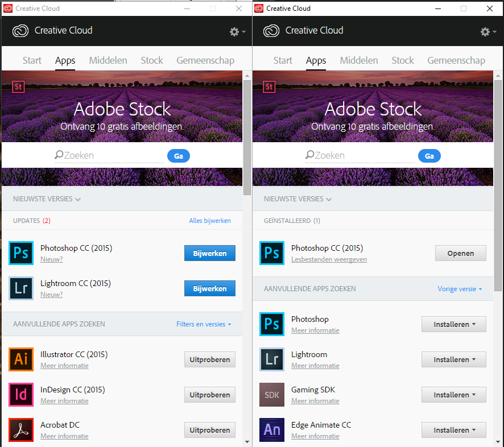Image resolution: width=504 pixels, height=447 pixels.
Task: Click the InDesign CC (2015) Id icon
Action: pos(21,395)
